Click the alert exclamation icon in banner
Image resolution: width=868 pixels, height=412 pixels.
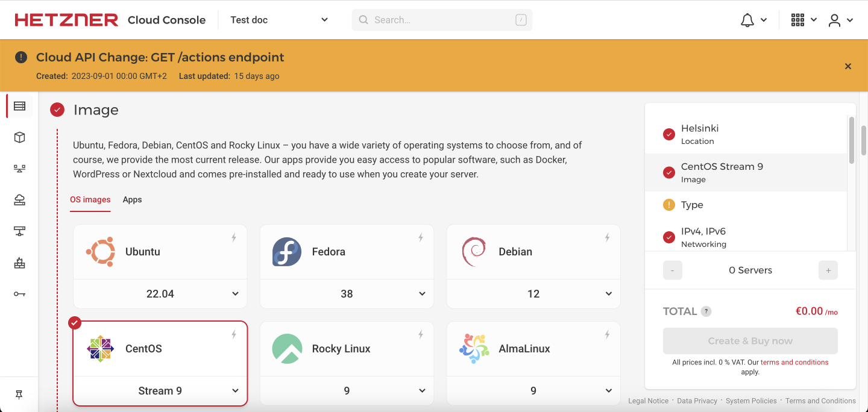point(21,57)
